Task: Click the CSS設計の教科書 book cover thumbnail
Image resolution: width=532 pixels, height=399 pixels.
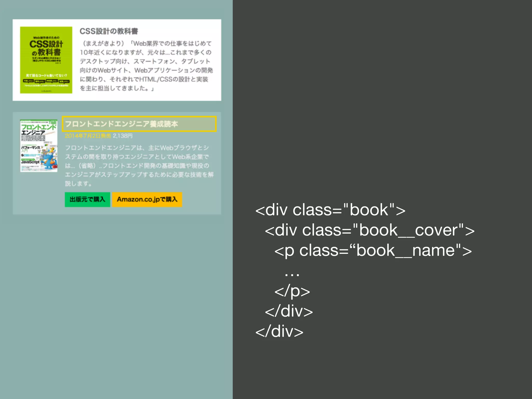Action: click(x=46, y=60)
